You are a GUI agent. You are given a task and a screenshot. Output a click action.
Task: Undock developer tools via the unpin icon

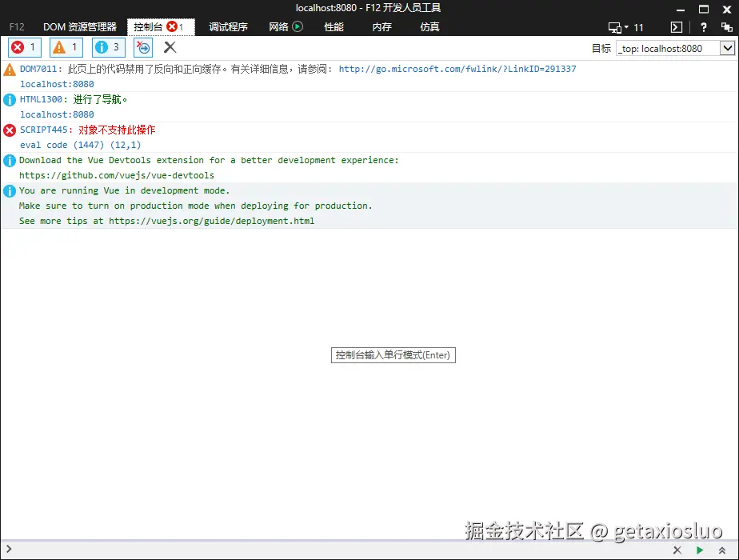(x=726, y=26)
